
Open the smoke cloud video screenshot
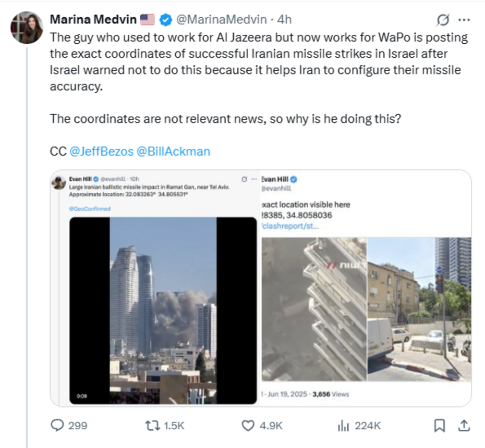click(163, 310)
